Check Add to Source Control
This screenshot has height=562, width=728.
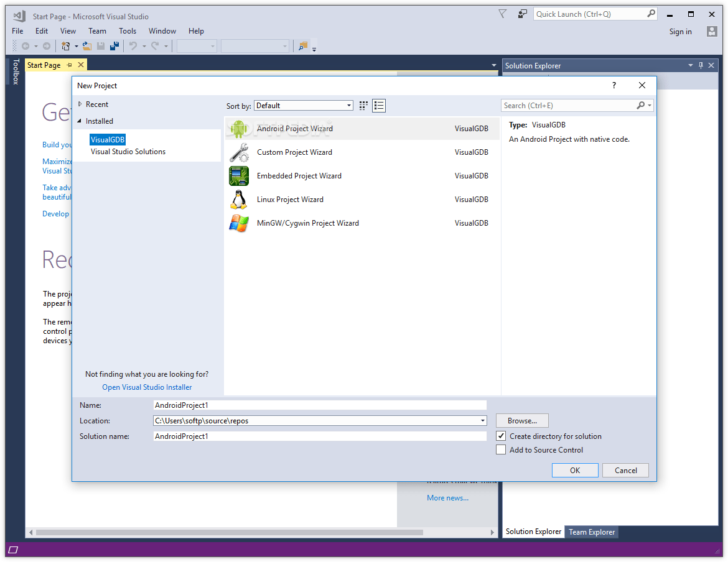click(x=501, y=449)
